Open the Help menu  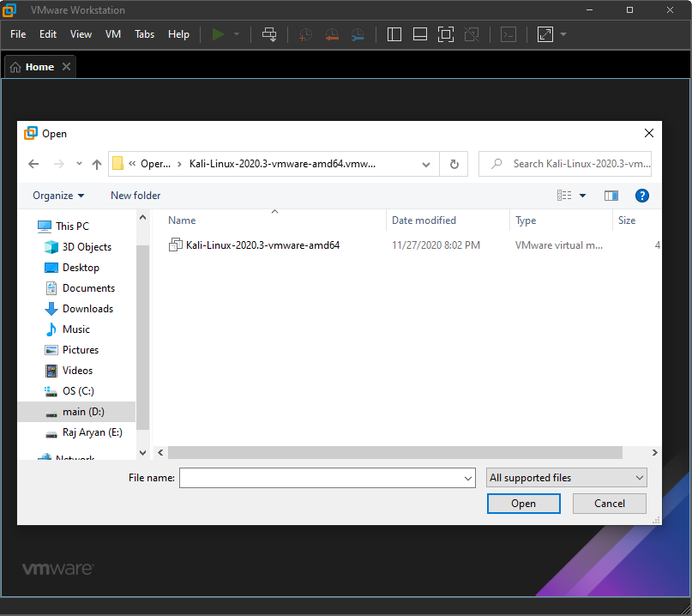(178, 34)
